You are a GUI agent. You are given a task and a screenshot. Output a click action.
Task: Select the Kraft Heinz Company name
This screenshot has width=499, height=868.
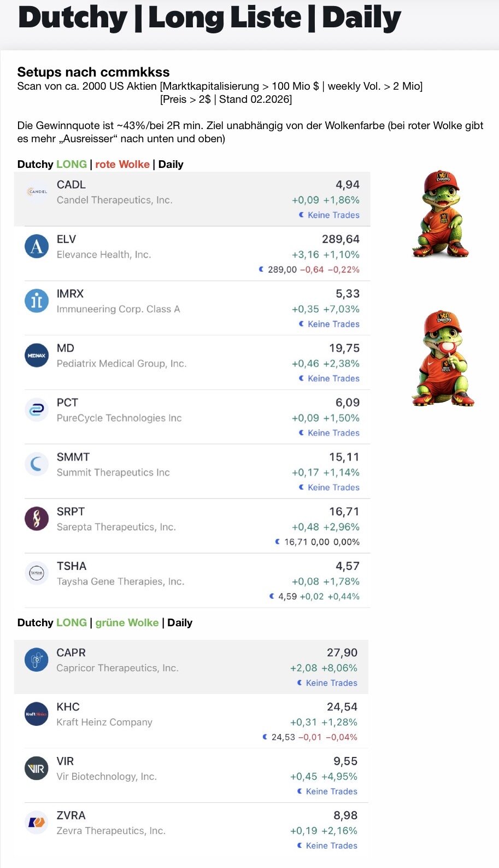104,722
